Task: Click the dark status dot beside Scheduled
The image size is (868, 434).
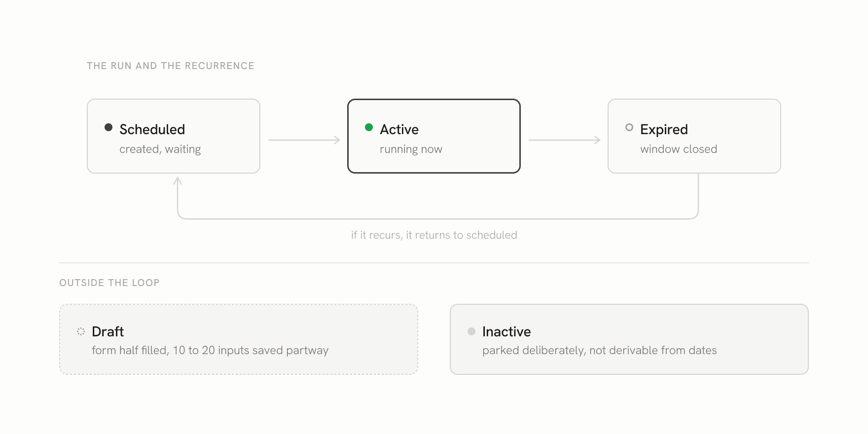Action: (x=108, y=127)
